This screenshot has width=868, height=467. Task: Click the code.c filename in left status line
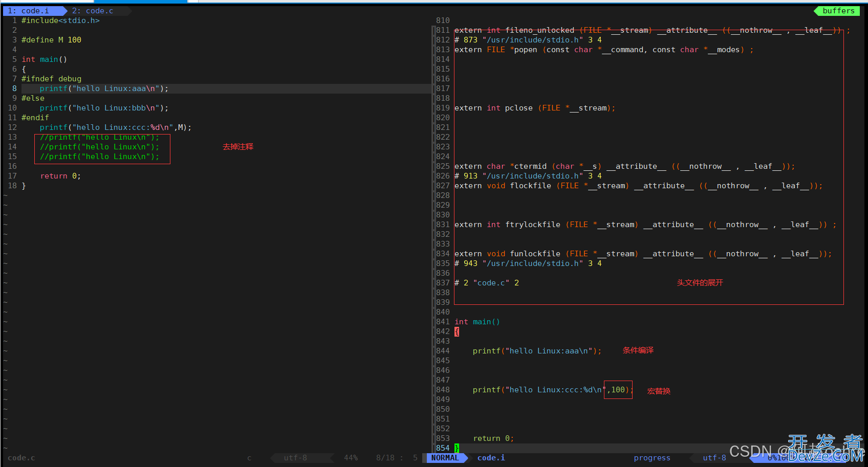click(x=21, y=458)
